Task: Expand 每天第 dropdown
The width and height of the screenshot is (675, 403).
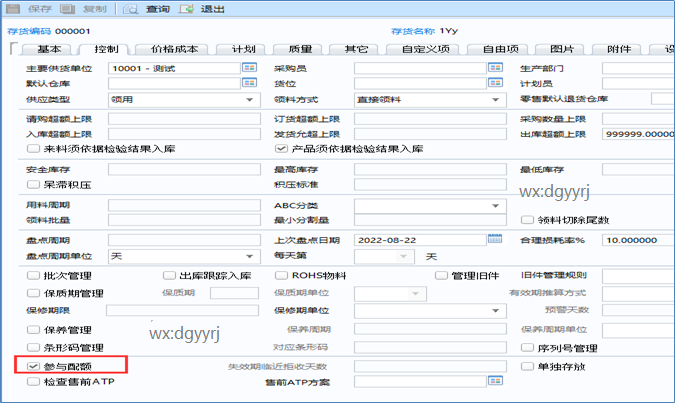Action: 403,256
